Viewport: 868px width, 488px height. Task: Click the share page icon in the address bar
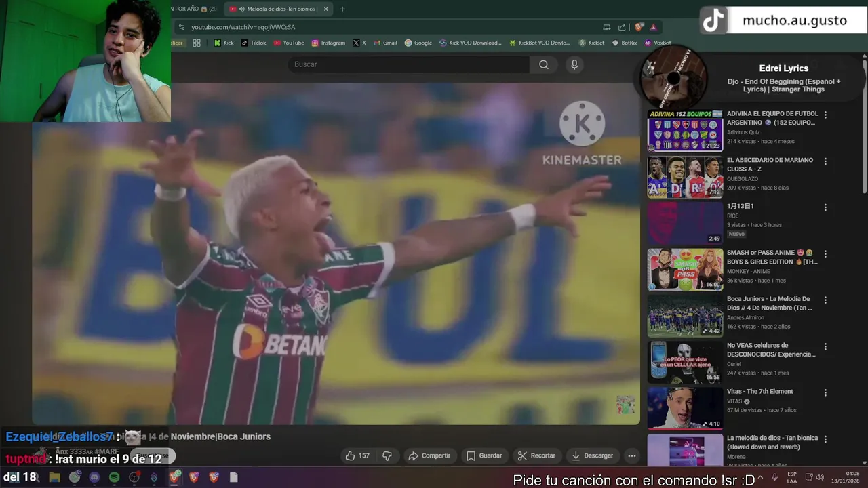(x=622, y=27)
